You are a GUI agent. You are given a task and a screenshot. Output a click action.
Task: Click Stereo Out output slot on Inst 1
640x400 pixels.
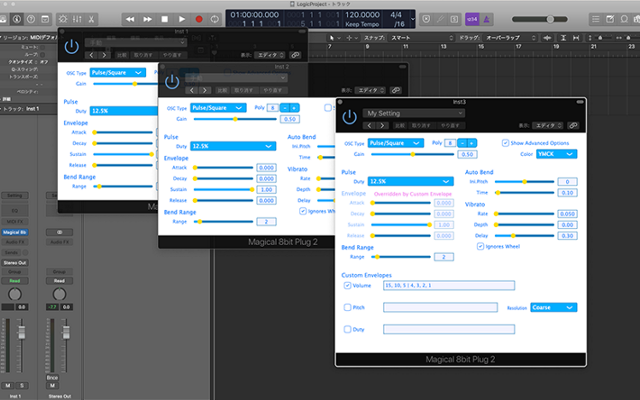click(15, 262)
